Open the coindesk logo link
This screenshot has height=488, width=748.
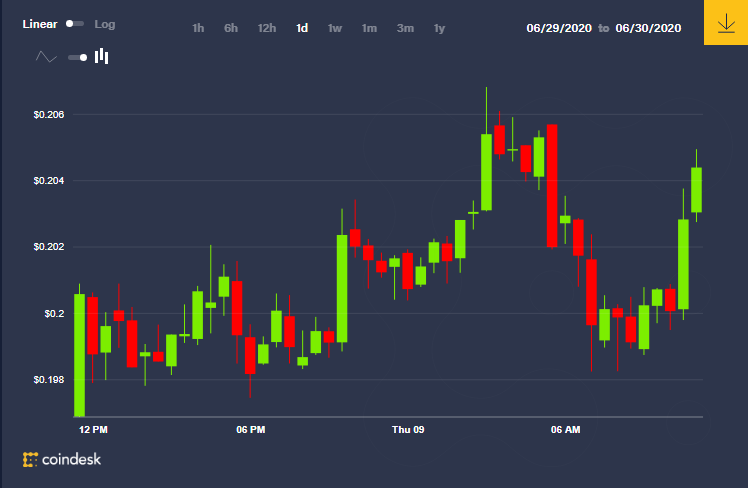pos(62,459)
